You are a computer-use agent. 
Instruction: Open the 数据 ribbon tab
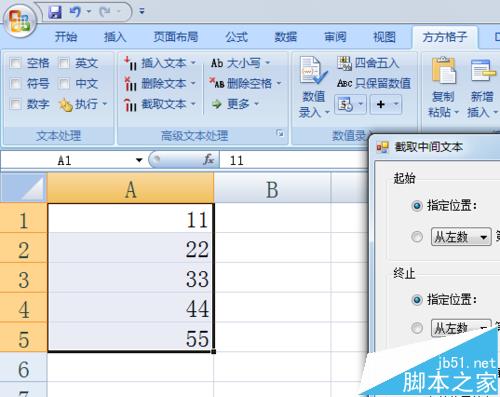[x=286, y=37]
